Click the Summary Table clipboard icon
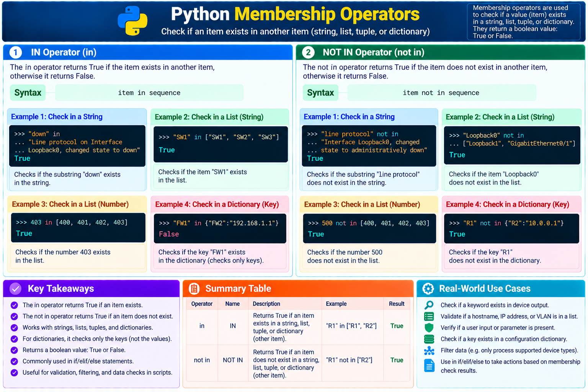The width and height of the screenshot is (588, 392). 194,289
